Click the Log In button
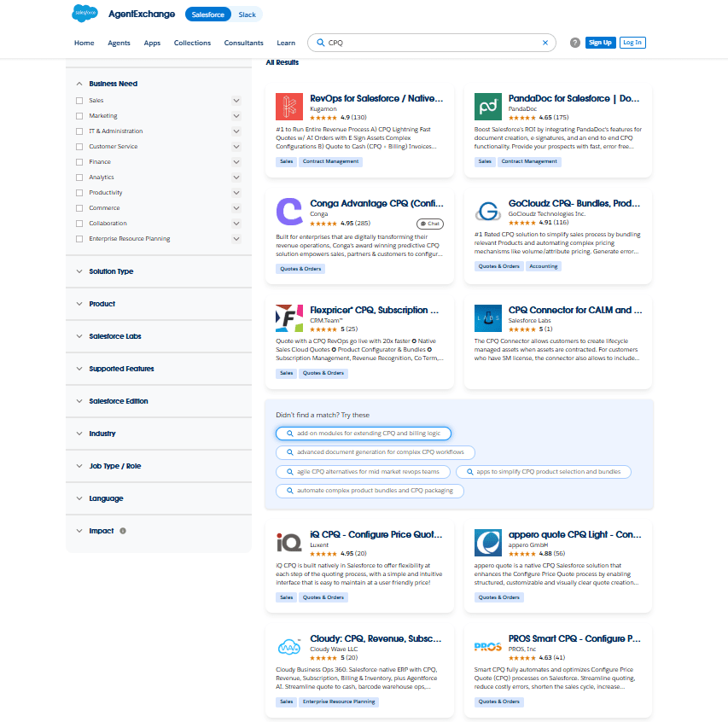 [x=632, y=43]
